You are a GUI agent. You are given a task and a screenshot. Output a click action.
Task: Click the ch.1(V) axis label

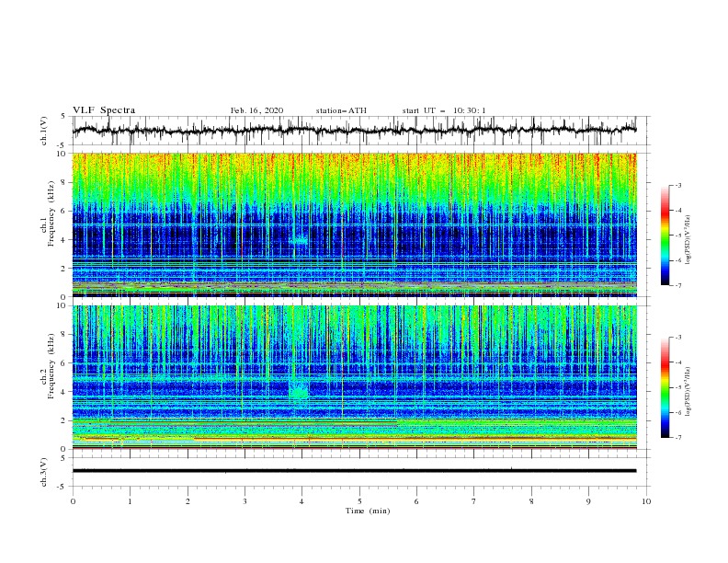44,131
